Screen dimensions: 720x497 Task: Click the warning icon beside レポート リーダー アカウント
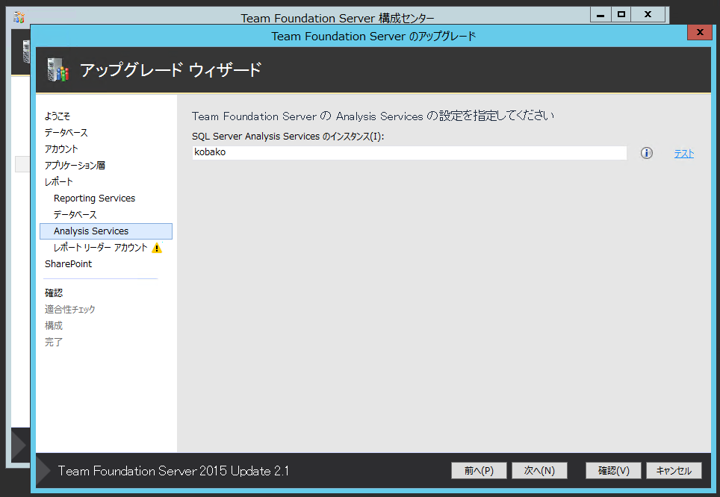coord(157,248)
